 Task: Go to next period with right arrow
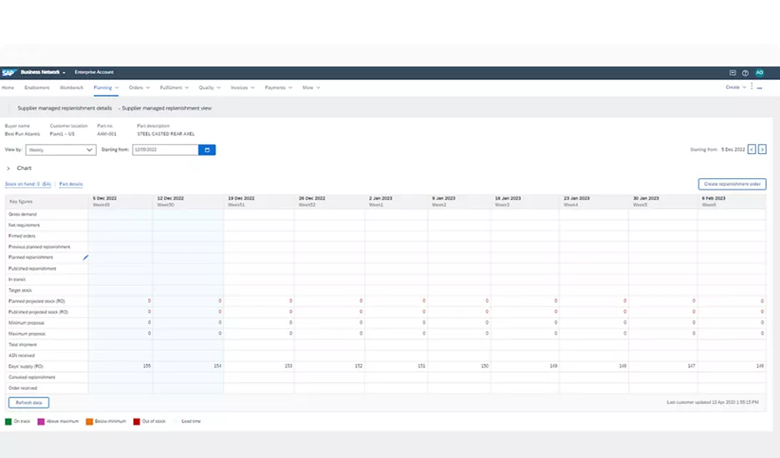coord(762,149)
